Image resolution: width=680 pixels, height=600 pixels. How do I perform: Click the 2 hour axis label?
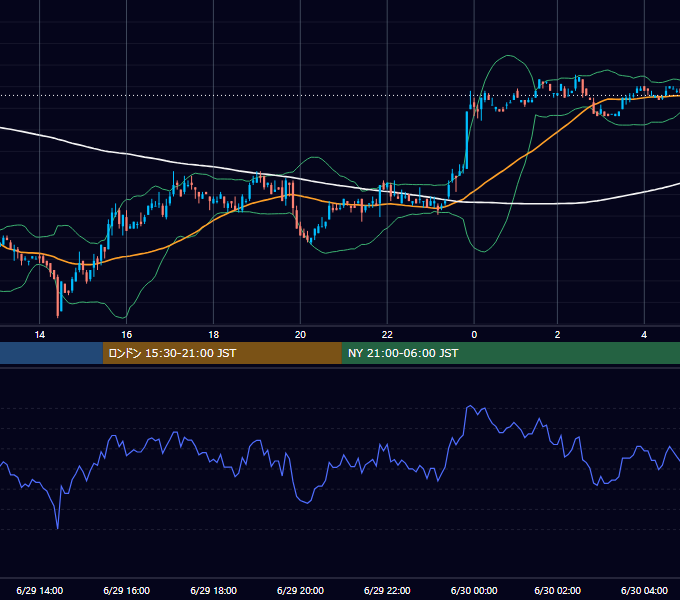click(x=557, y=335)
